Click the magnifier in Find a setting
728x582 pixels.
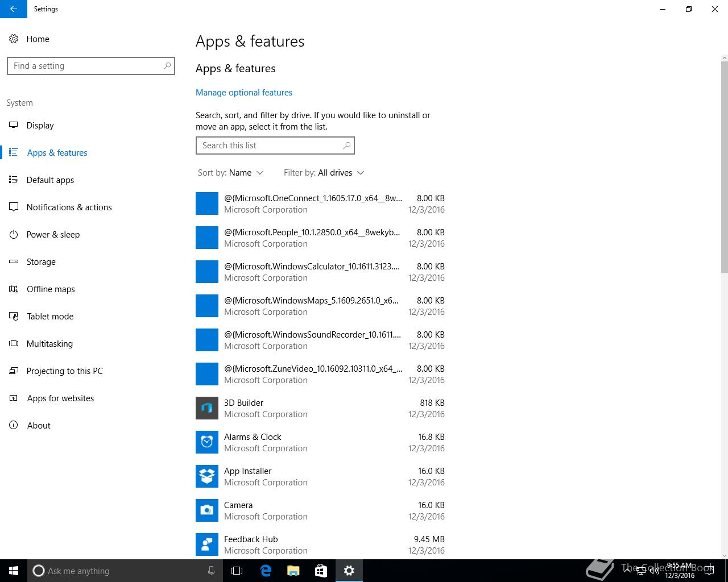click(167, 66)
